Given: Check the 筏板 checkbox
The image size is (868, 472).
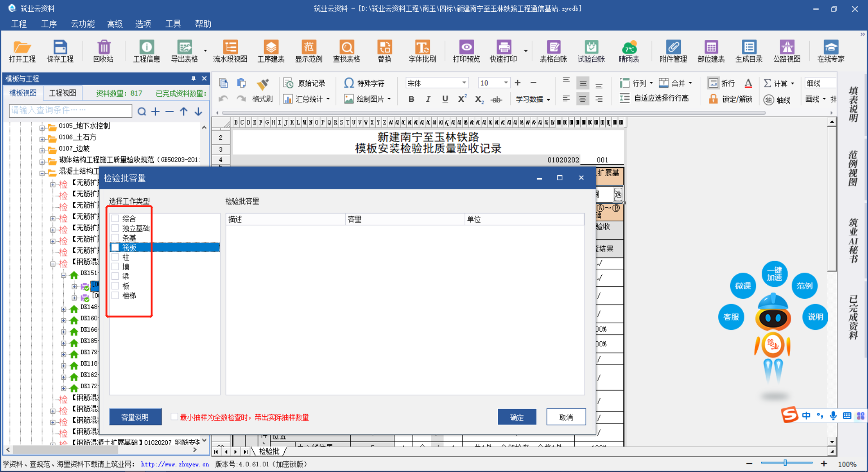Looking at the screenshot, I should (x=115, y=247).
